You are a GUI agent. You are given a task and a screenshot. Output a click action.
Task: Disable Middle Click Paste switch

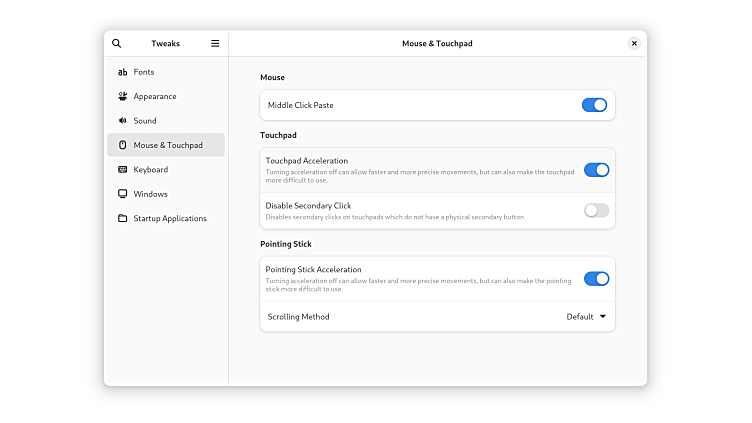[x=595, y=105]
